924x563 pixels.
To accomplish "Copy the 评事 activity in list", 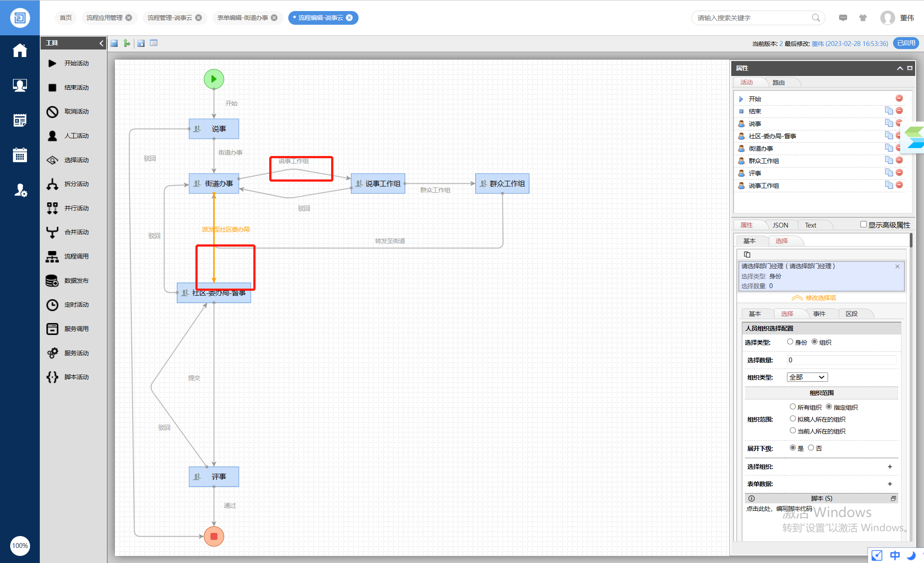I will 889,173.
